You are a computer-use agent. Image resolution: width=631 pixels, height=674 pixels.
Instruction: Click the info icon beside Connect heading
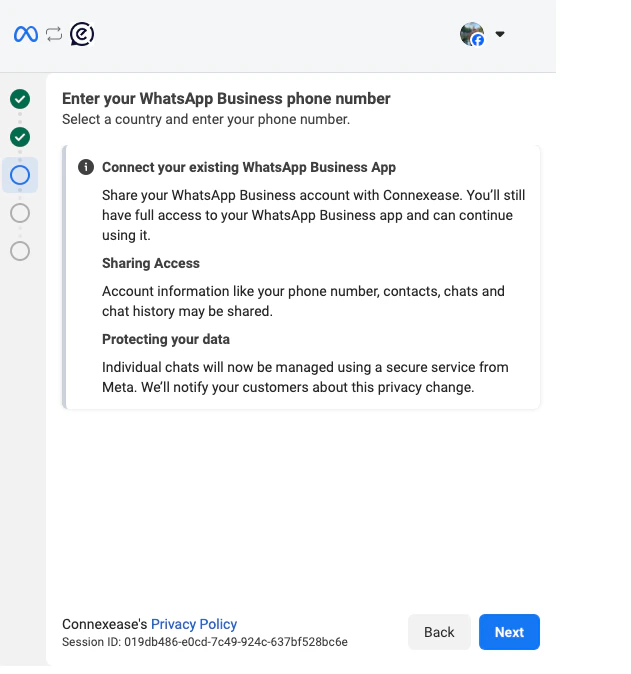(x=86, y=167)
